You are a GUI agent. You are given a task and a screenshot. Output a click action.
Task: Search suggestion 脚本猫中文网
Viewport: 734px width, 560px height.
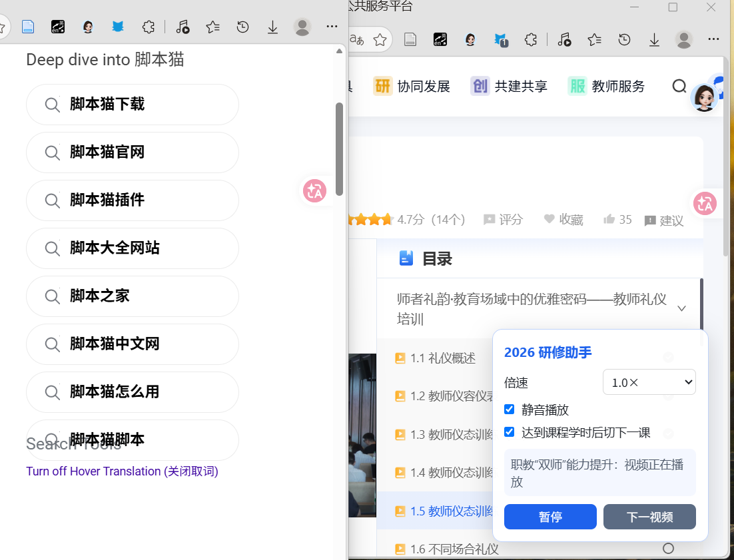[x=133, y=344]
